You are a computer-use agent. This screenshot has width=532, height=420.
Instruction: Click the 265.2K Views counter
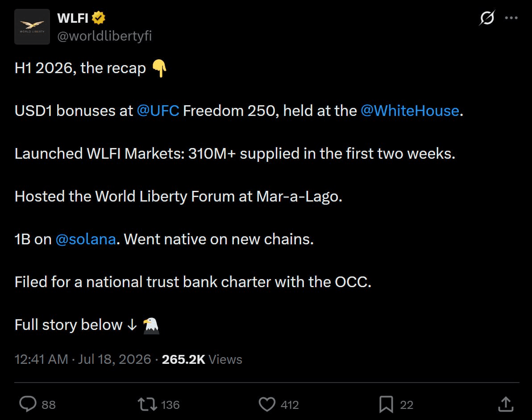coord(202,359)
